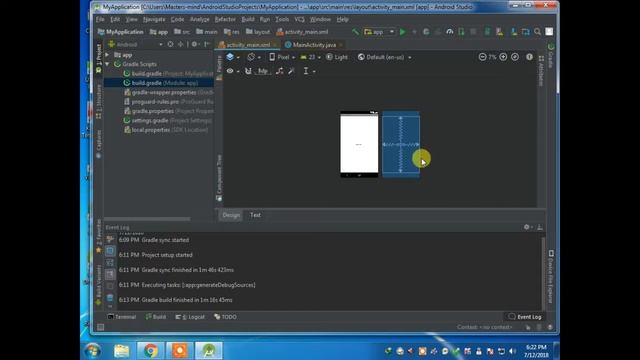Image resolution: width=640 pixels, height=360 pixels.
Task: Expand the app folder in project tree
Action: point(107,55)
